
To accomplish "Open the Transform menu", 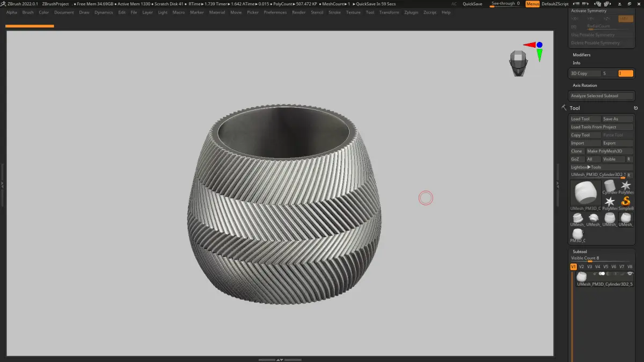I will coord(389,12).
